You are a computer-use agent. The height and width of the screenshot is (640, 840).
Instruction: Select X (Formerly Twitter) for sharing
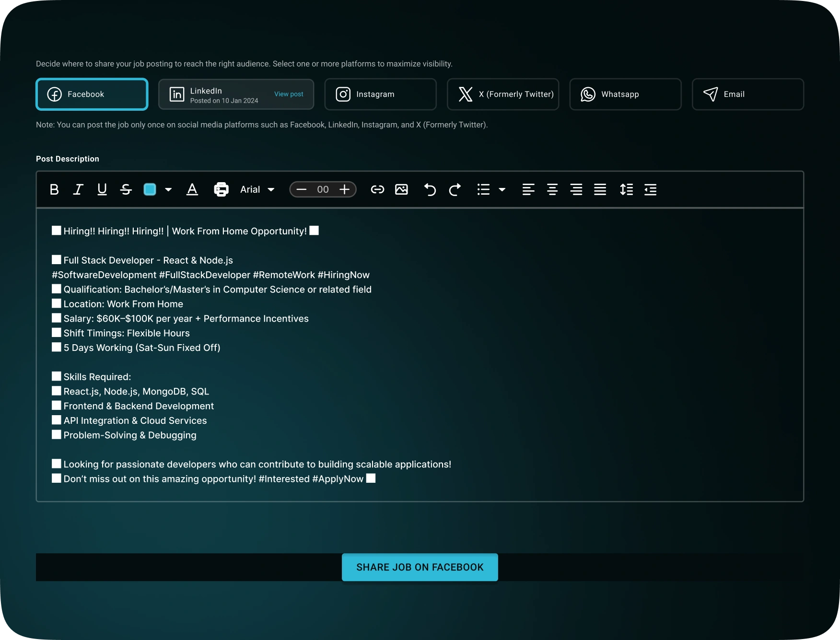tap(503, 94)
